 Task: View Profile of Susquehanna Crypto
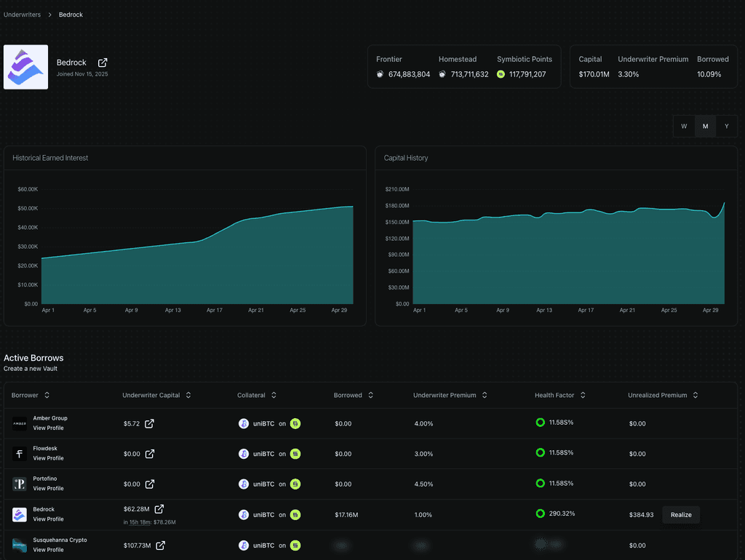tap(49, 550)
